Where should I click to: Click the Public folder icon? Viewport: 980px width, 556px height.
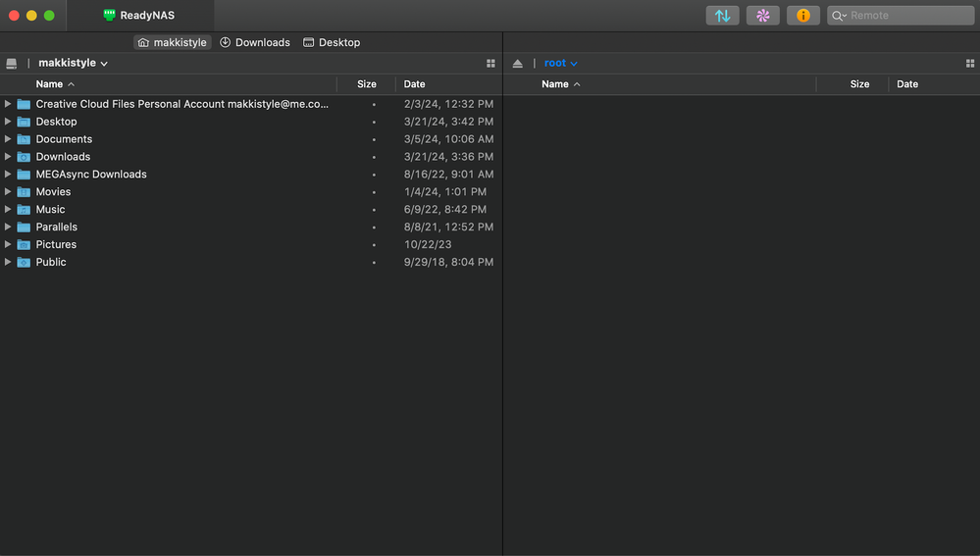point(24,263)
